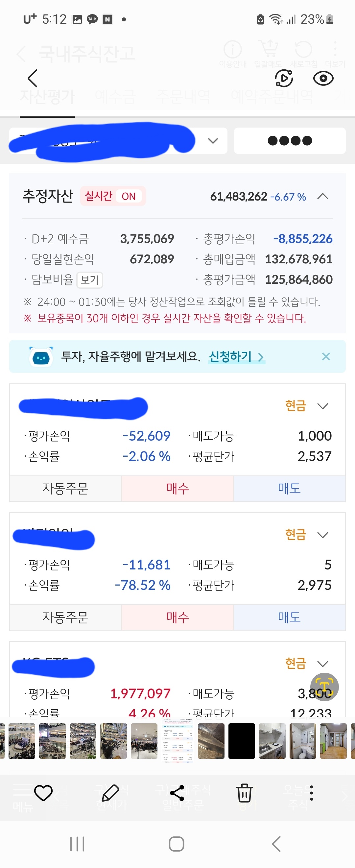Tap the heart favorite icon

43,793
